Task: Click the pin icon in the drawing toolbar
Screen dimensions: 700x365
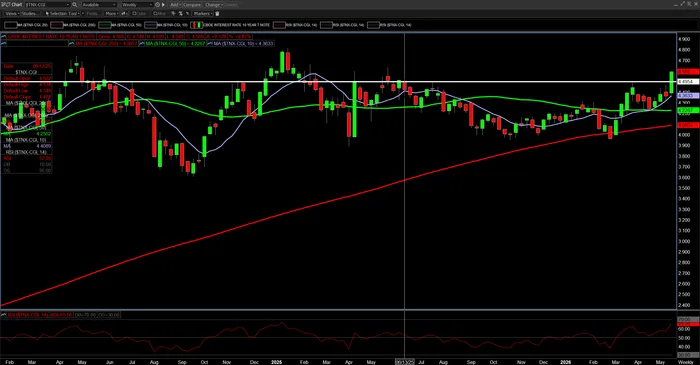Action: tap(174, 14)
